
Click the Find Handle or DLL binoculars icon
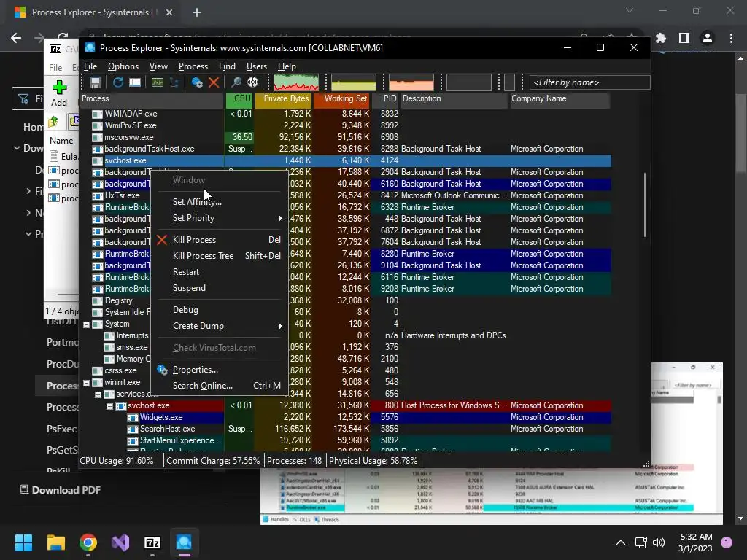click(236, 82)
